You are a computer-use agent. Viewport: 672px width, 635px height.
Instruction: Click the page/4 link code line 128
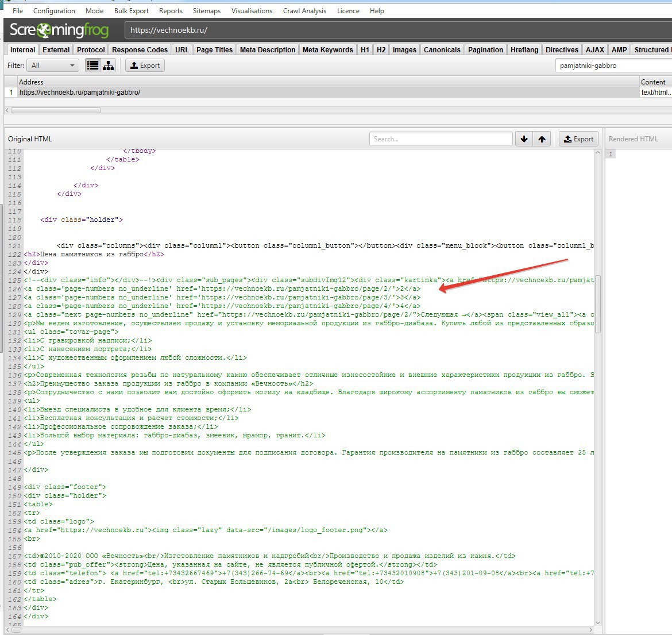[222, 306]
